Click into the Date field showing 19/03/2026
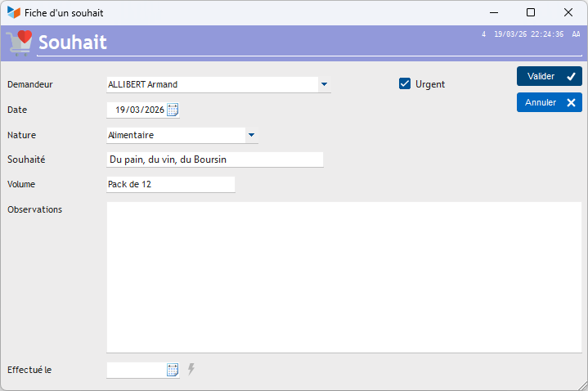The image size is (588, 391). (137, 110)
